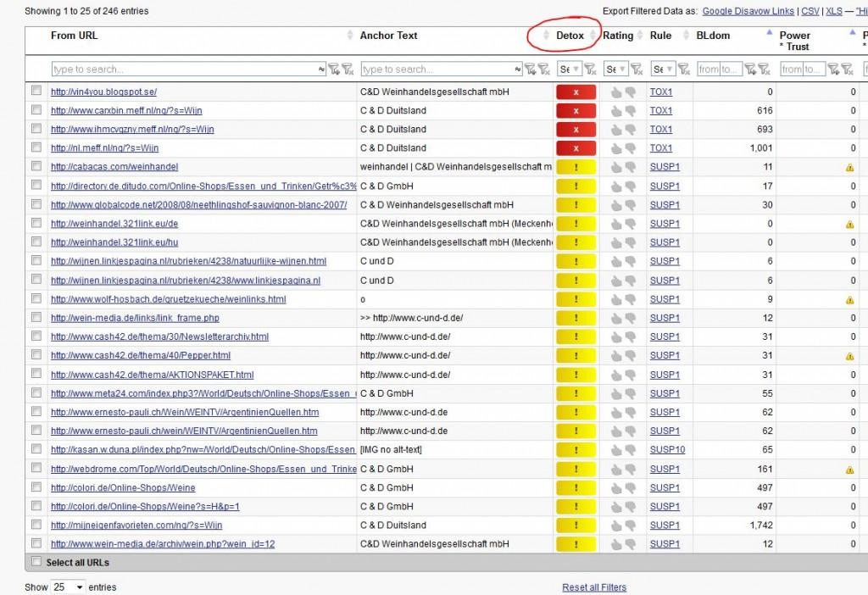Tick checkbox for vin4you.blogspot.se row

tap(36, 90)
